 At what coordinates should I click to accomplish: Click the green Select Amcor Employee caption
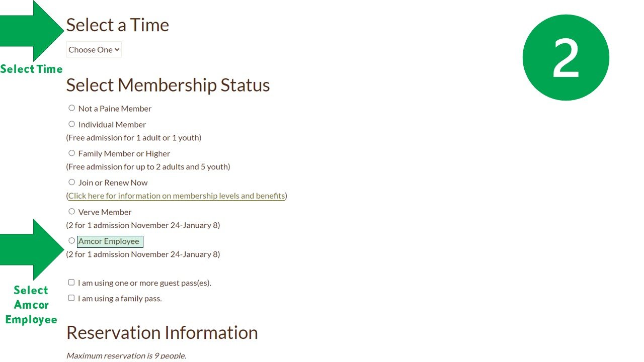31,305
